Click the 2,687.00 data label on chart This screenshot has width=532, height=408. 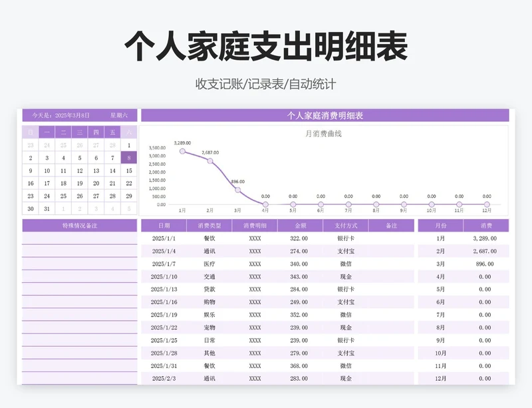[x=210, y=152]
